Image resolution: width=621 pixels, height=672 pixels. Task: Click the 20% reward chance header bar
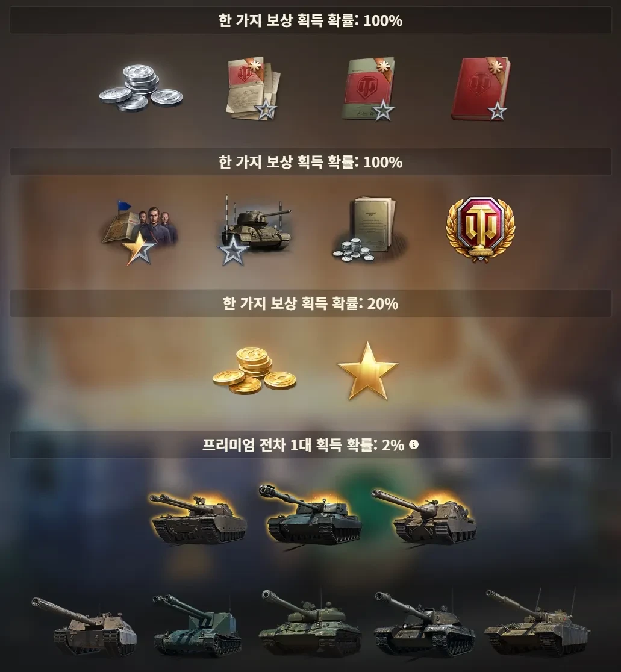(x=311, y=303)
